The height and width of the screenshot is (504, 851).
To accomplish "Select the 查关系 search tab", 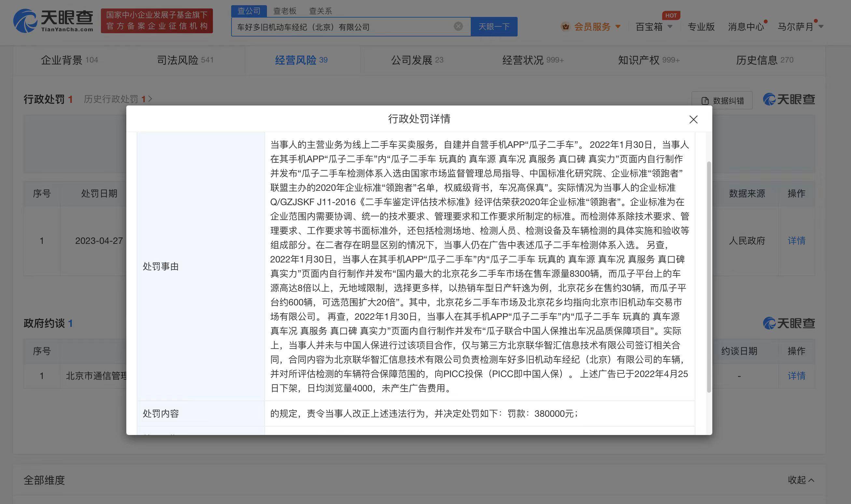I will coord(320,11).
